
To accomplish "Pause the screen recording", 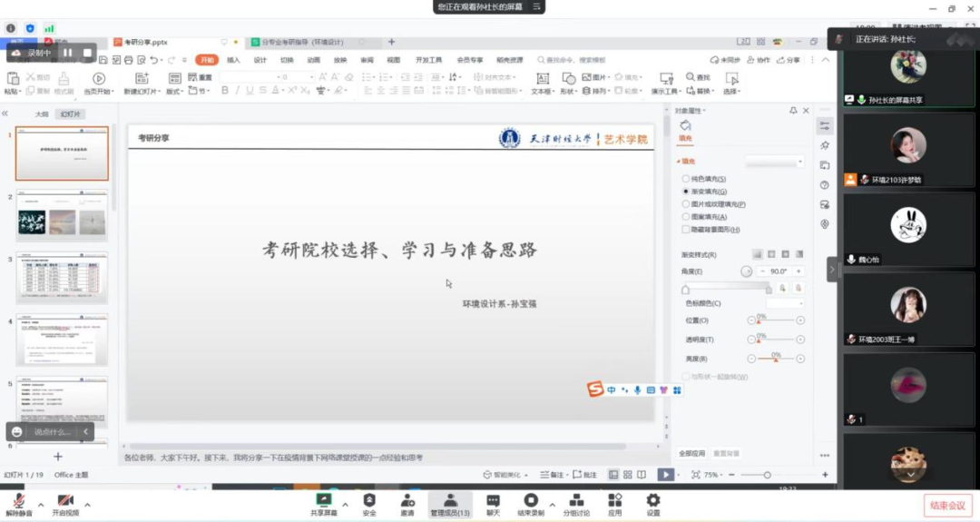I will (67, 53).
